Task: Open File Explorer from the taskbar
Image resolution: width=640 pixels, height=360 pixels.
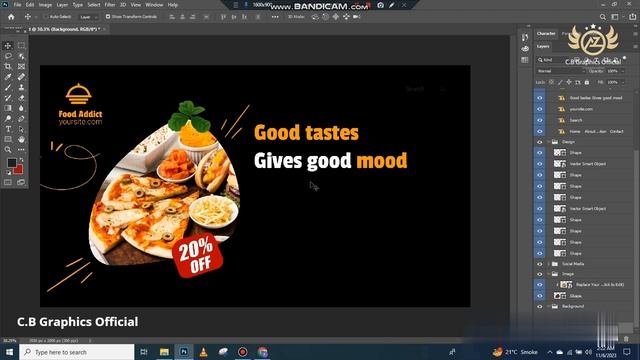Action: pyautogui.click(x=164, y=352)
